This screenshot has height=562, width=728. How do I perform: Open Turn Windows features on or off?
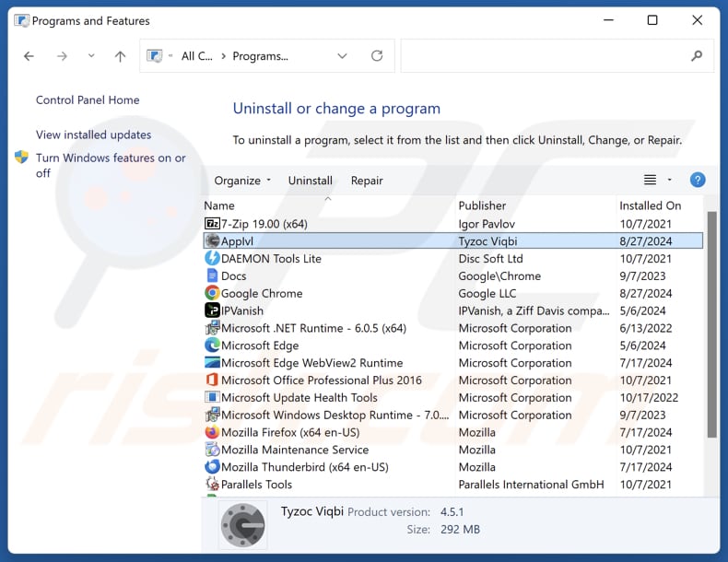click(x=111, y=165)
